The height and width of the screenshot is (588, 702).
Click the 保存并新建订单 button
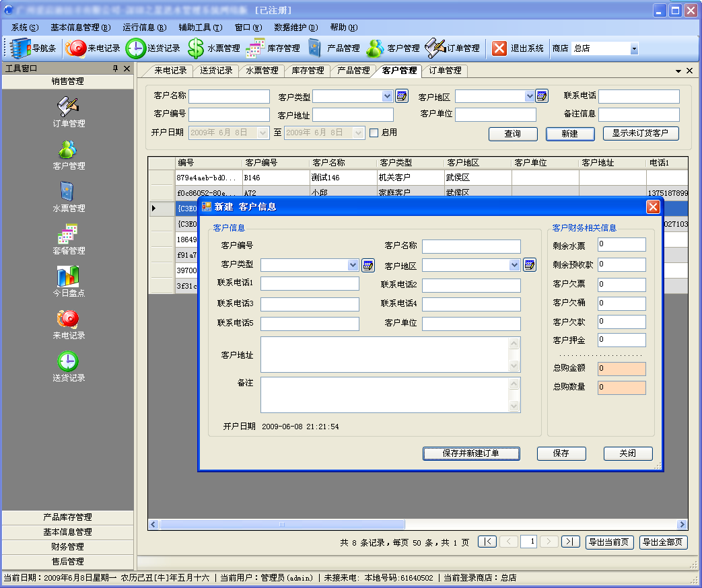point(471,453)
